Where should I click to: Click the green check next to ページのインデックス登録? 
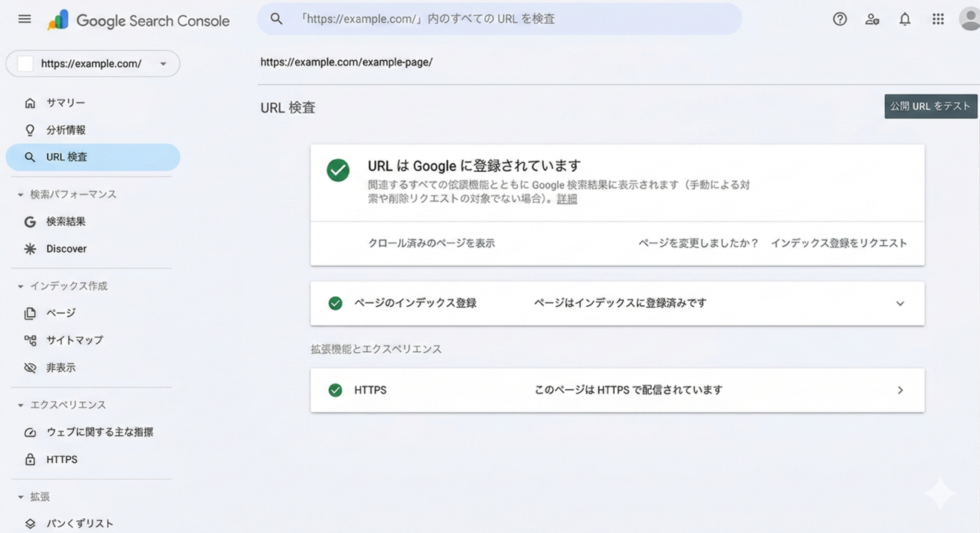pos(336,303)
